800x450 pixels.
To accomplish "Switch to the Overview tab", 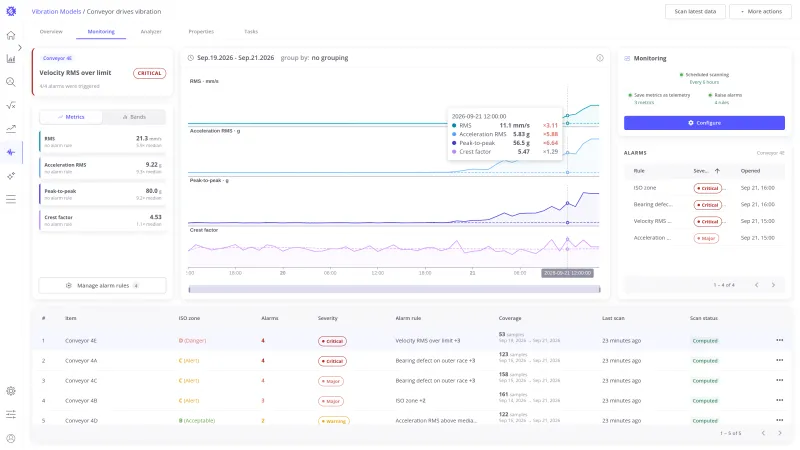I will tap(51, 32).
